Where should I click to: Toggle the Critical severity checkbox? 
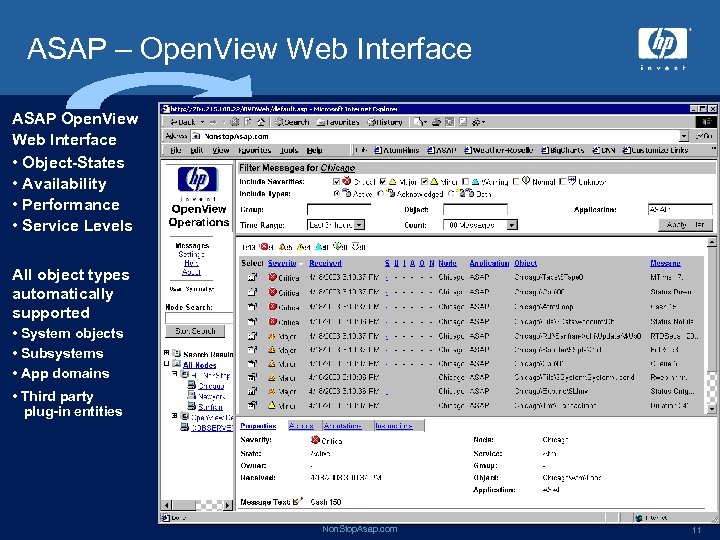[337, 182]
